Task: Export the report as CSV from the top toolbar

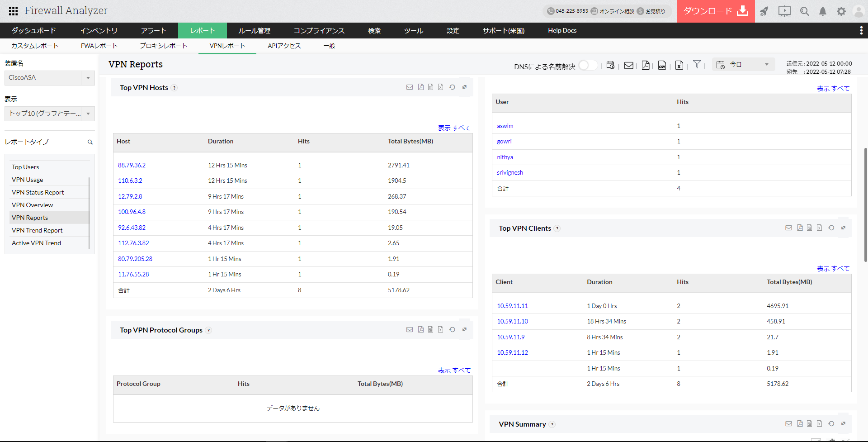Action: click(x=662, y=66)
